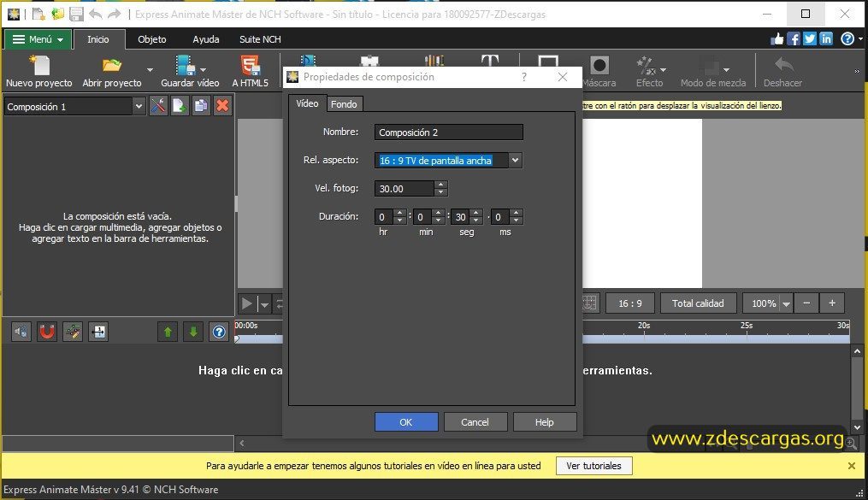Screen dimensions: 868x500
Task: Share via the LinkedIn icon
Action: coord(826,38)
